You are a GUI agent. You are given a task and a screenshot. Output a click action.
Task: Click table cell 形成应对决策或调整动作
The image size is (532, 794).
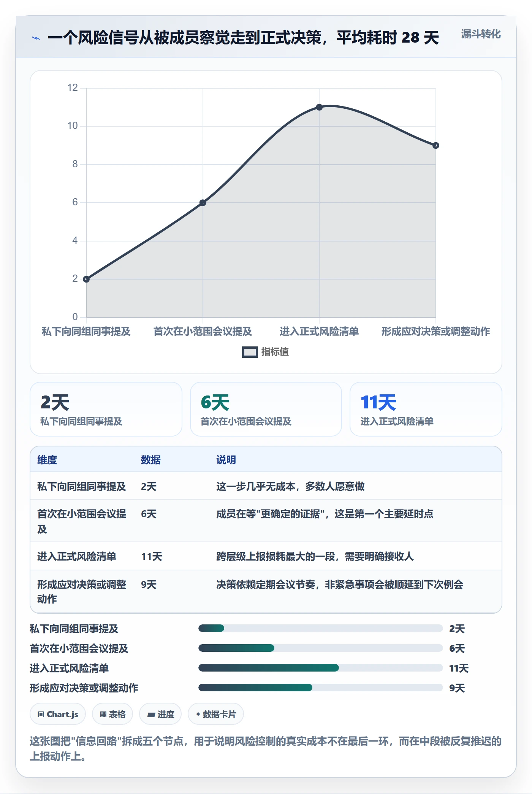click(81, 592)
